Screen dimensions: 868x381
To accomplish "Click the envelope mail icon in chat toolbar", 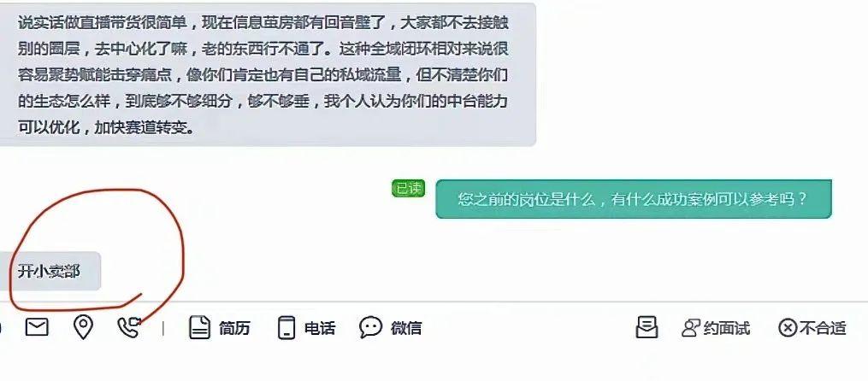I will (x=37, y=327).
